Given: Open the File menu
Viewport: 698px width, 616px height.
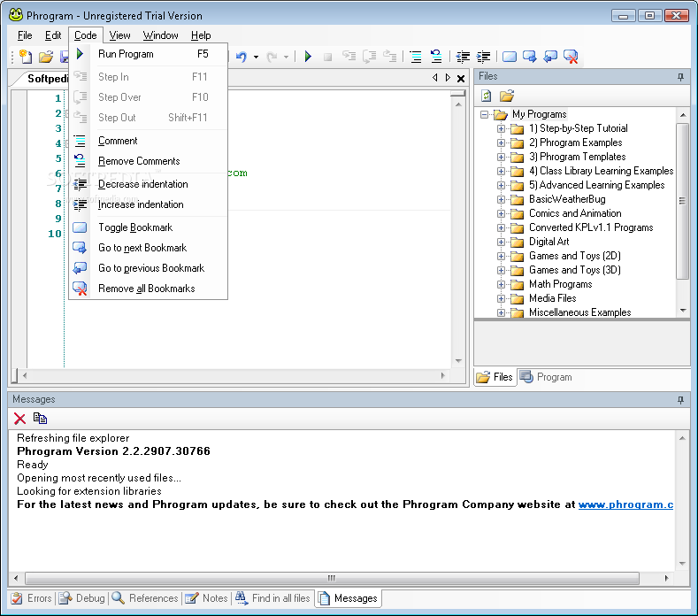Looking at the screenshot, I should [x=25, y=35].
